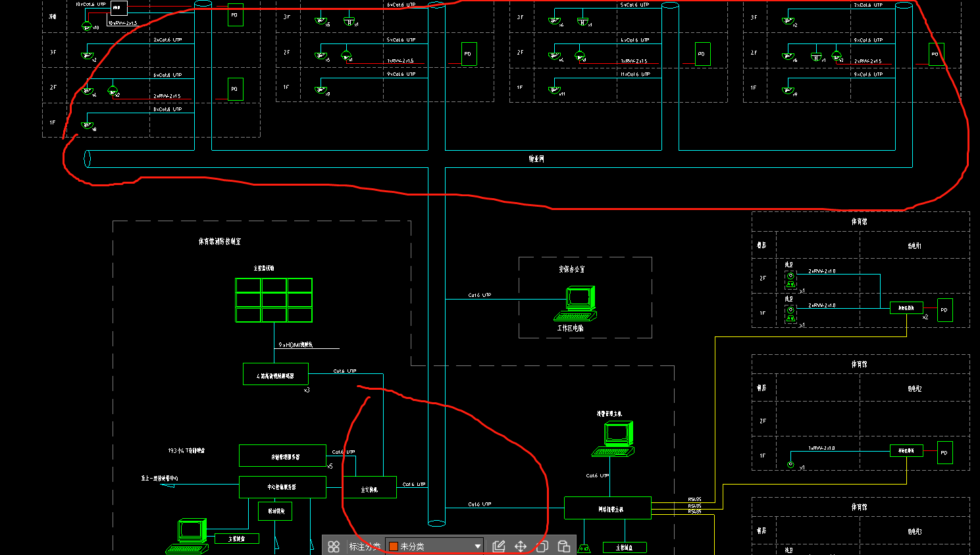Image resolution: width=980 pixels, height=555 pixels.
Task: Click the 体育馆消防控制室 title text
Action: click(x=220, y=242)
